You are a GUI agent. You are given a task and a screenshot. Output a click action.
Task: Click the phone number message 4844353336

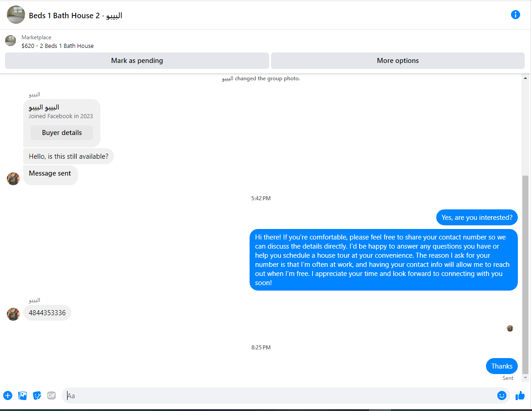[x=47, y=312]
